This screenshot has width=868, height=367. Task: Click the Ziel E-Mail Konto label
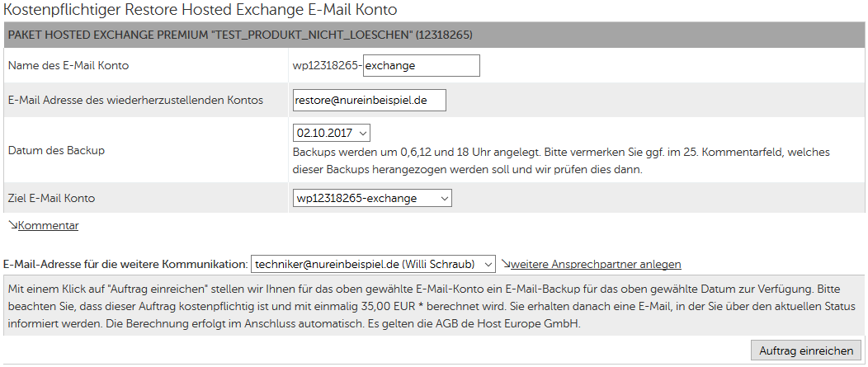(51, 198)
